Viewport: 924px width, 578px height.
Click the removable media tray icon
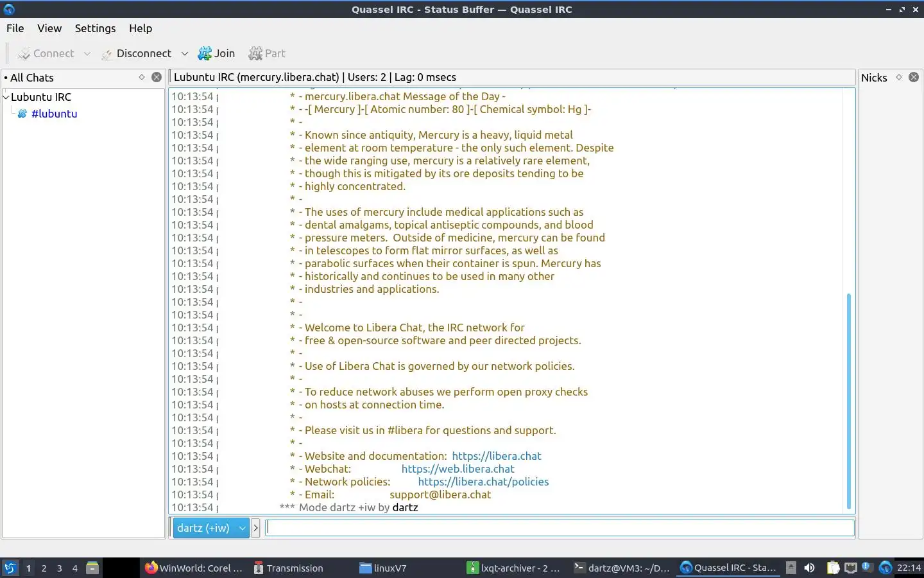click(791, 568)
